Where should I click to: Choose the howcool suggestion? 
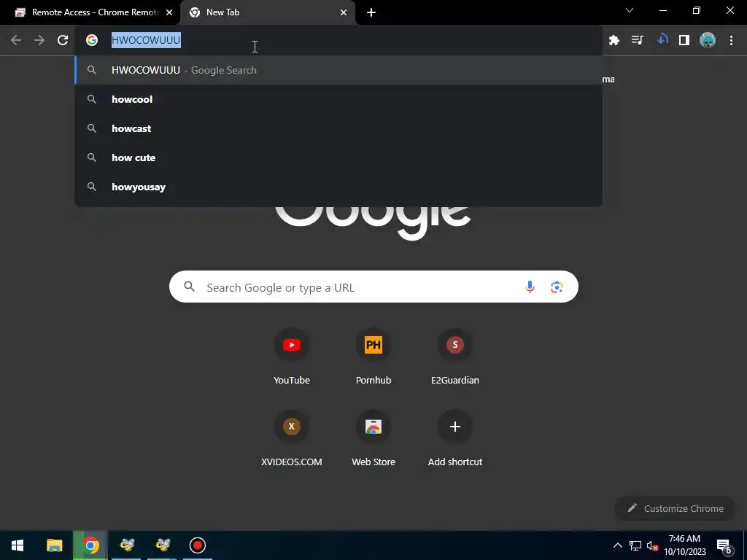click(338, 99)
